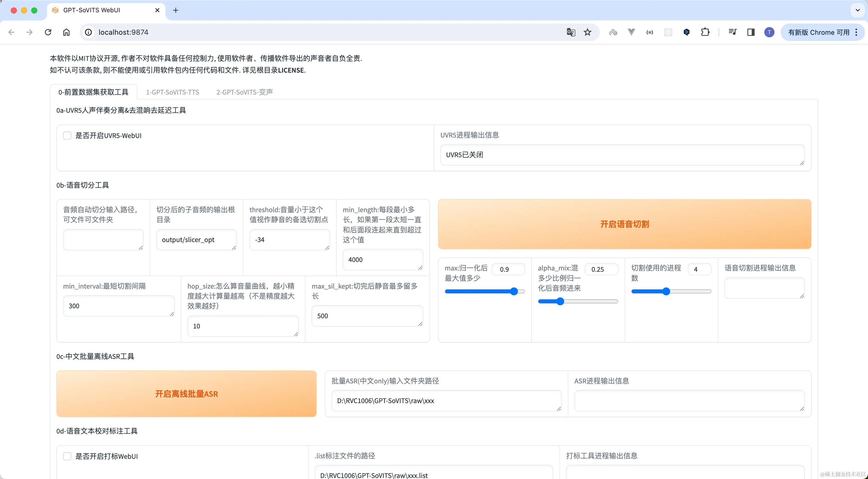Enable the 是否开启UVR5-WebUI checkbox
Image resolution: width=868 pixels, height=479 pixels.
coord(67,136)
